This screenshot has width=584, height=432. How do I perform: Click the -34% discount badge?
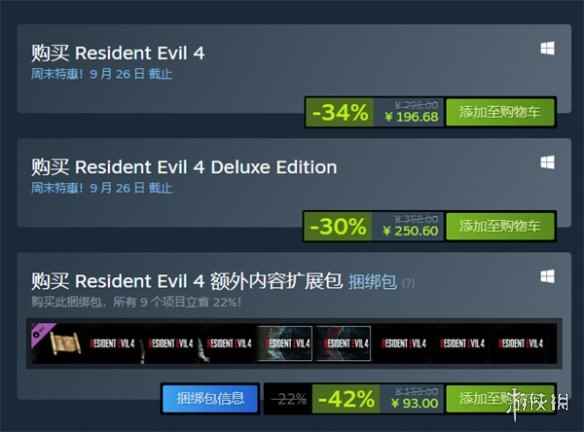coord(340,112)
